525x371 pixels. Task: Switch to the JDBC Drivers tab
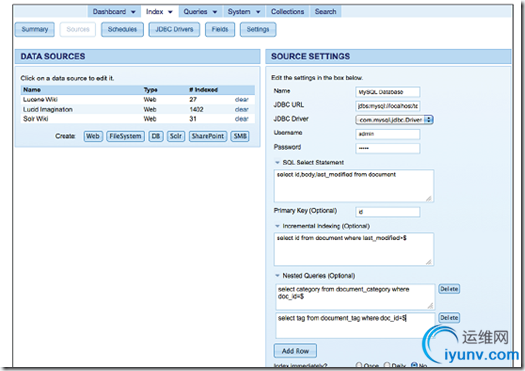(174, 29)
